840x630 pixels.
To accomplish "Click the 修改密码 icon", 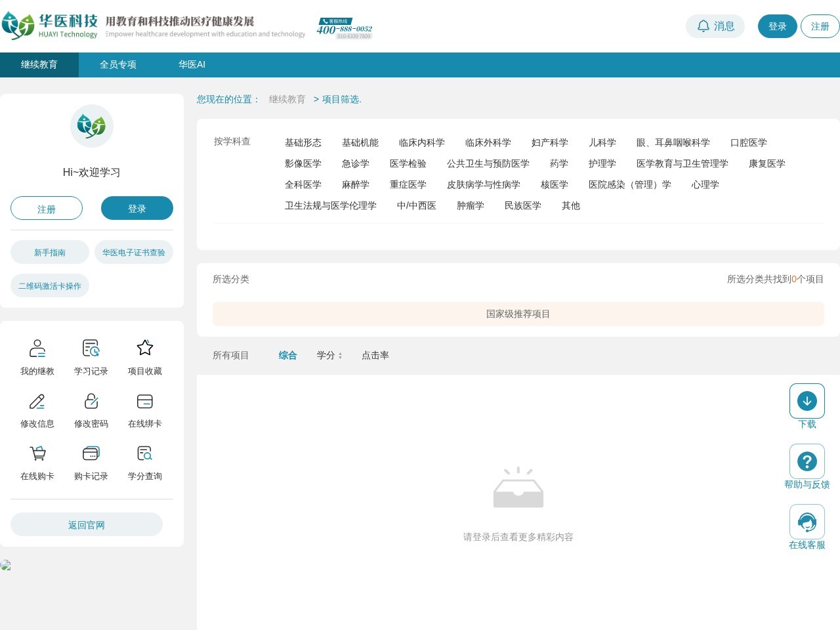I will click(91, 409).
